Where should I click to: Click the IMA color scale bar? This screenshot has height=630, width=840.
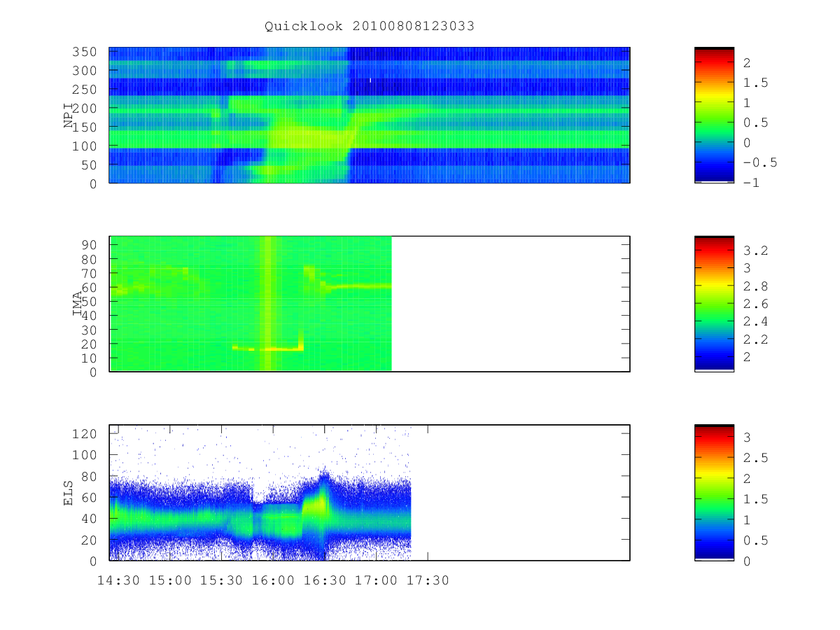pos(714,304)
